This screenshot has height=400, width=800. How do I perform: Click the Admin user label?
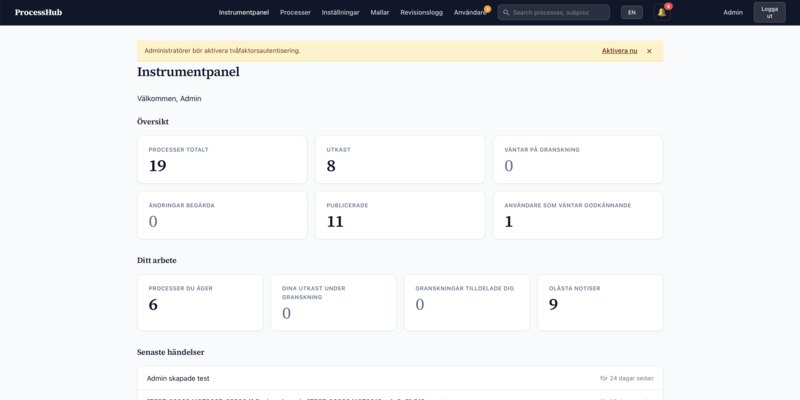coord(733,12)
